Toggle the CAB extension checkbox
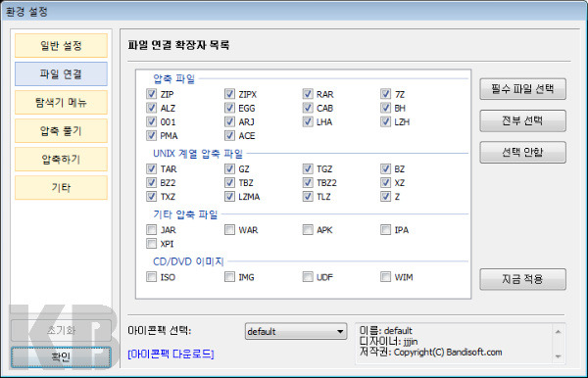588x378 pixels. pos(308,108)
